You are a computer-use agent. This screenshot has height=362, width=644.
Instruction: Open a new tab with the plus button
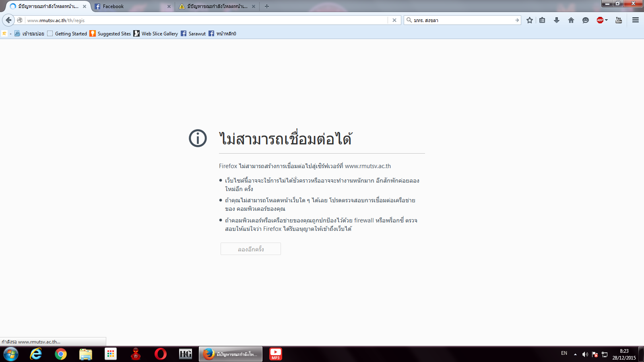click(267, 6)
